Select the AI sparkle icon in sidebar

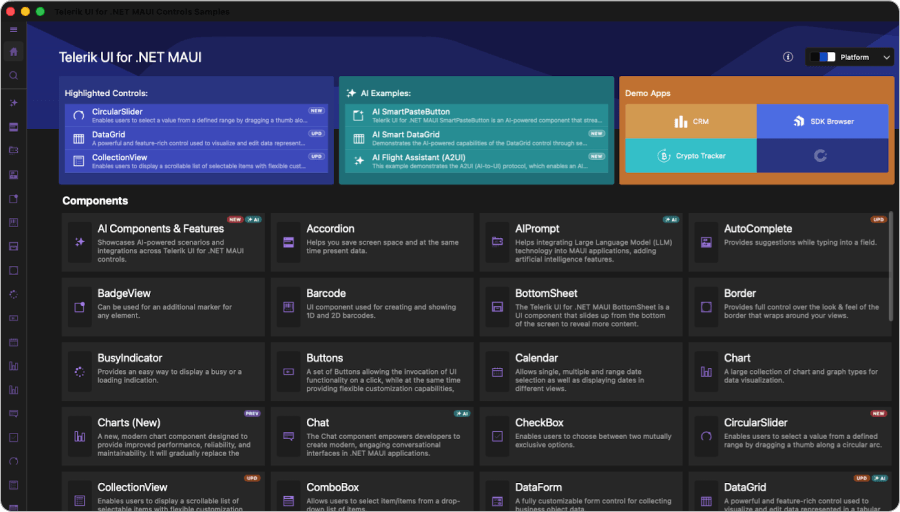(14, 103)
